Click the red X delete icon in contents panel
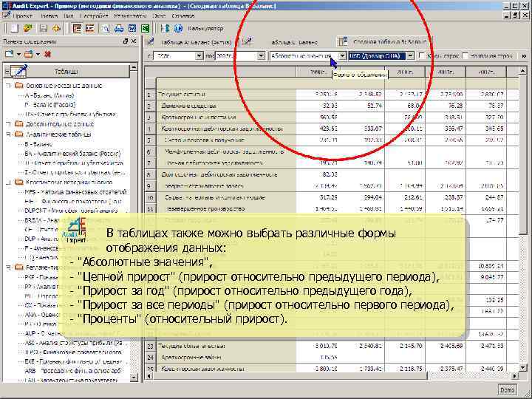 tap(47, 54)
